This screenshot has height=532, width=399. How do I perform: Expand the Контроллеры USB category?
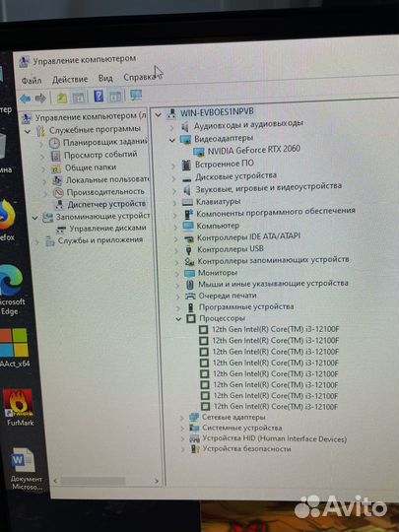pyautogui.click(x=176, y=250)
